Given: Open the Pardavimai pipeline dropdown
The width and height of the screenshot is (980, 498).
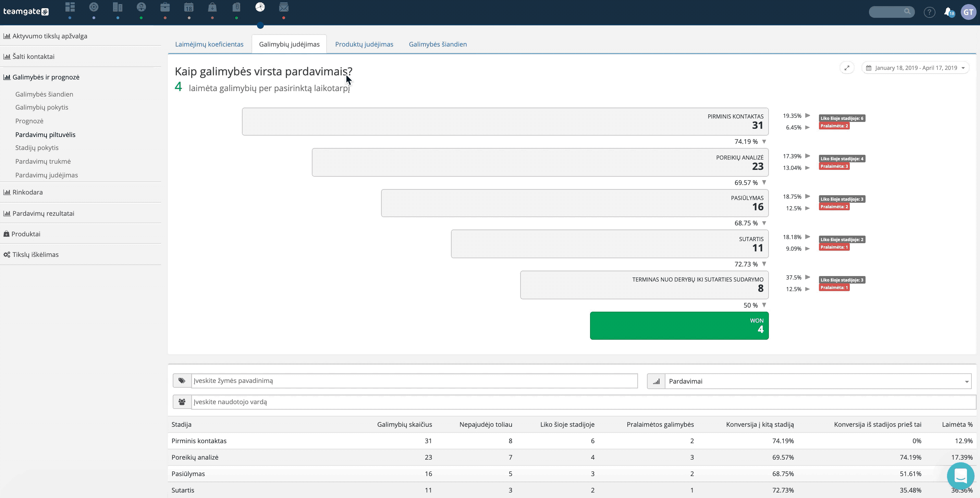Looking at the screenshot, I should pos(818,381).
